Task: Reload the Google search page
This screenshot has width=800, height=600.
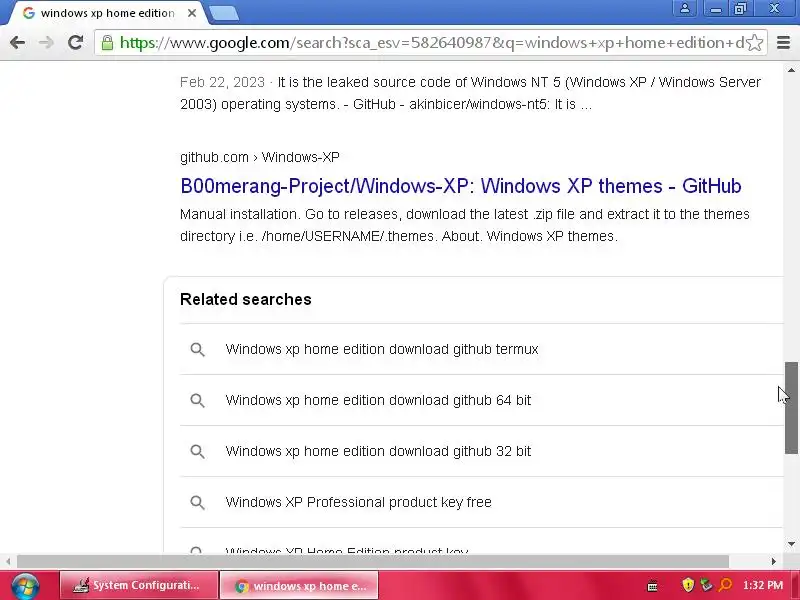Action: point(76,42)
